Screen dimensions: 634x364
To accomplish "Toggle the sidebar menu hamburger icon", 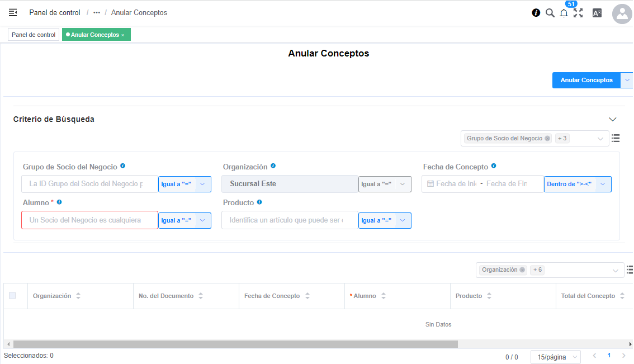I will coord(13,12).
